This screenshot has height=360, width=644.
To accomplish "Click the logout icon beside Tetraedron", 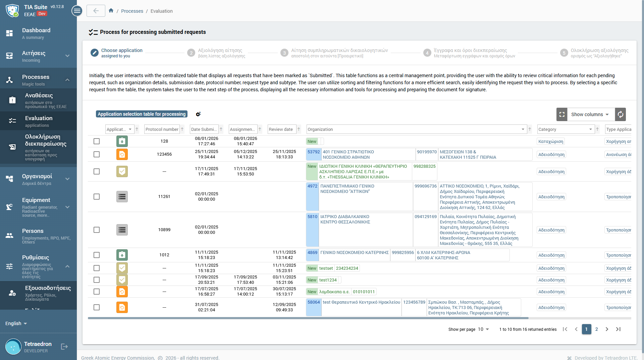I will 64,347.
